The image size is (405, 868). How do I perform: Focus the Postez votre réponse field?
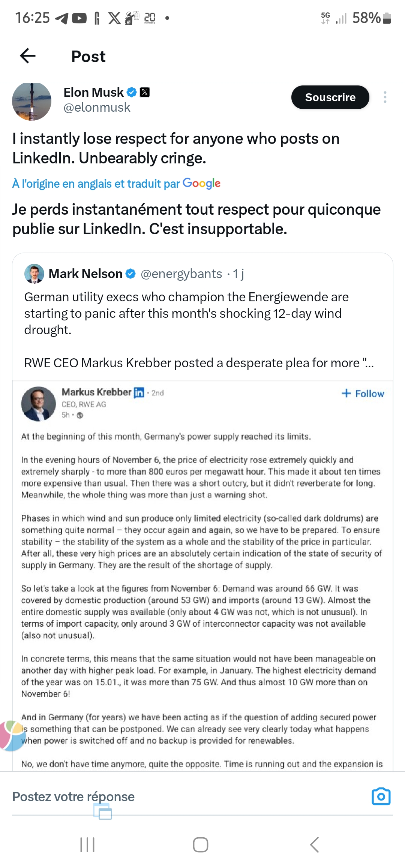point(187,797)
